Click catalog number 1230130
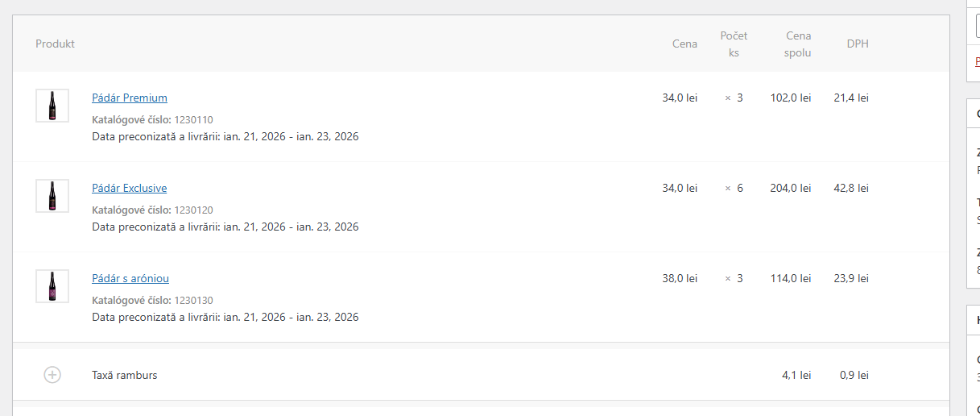980x416 pixels. [x=193, y=301]
